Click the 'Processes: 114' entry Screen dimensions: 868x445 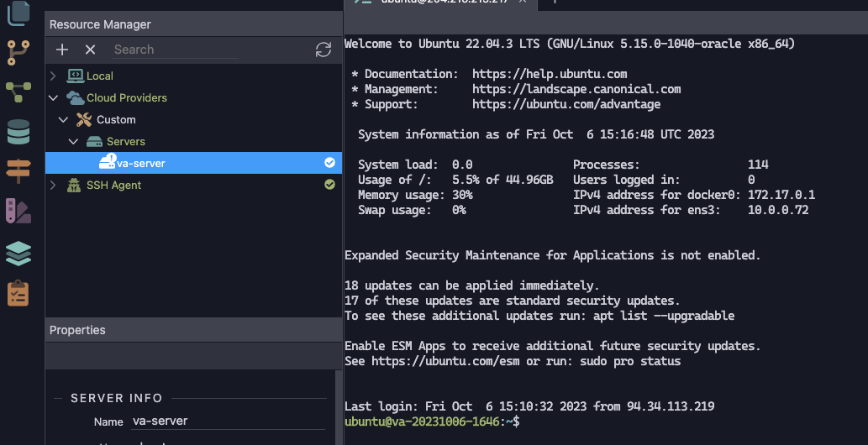tap(671, 165)
